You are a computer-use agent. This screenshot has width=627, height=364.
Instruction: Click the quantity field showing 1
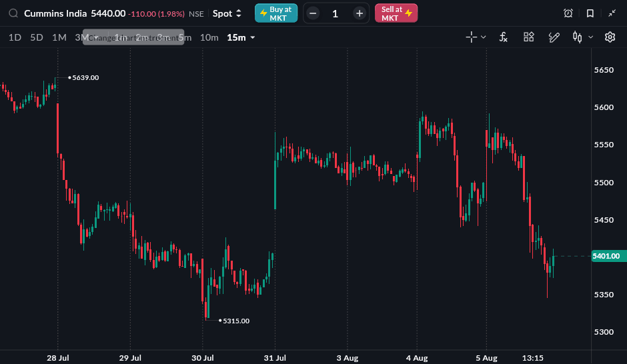(x=336, y=13)
